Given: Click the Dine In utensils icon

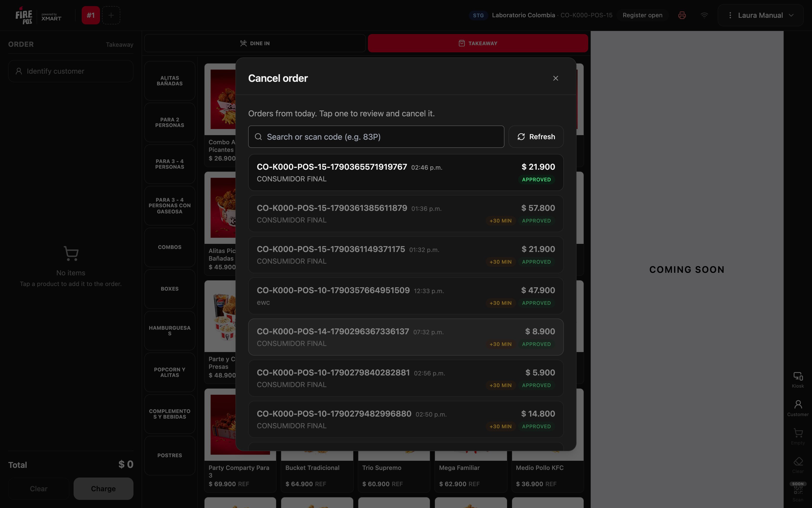Looking at the screenshot, I should tap(243, 43).
